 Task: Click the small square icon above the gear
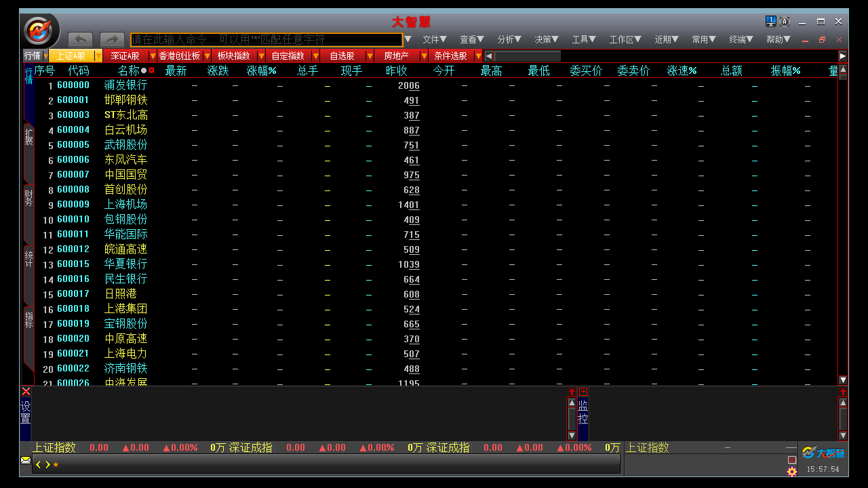point(791,460)
